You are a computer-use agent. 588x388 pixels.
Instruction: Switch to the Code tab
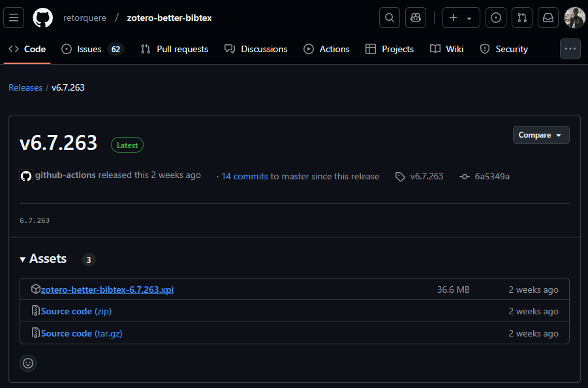27,49
